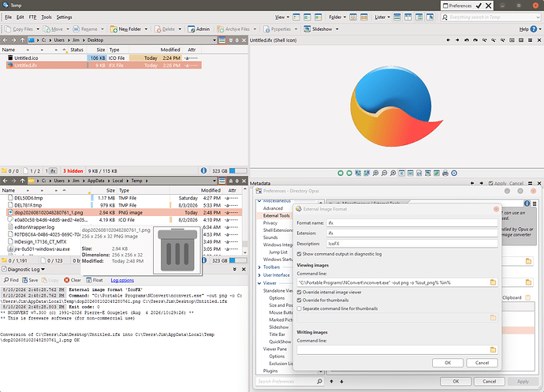
Task: Click the Lister dual horizontal layout icon
Action: 397,17
